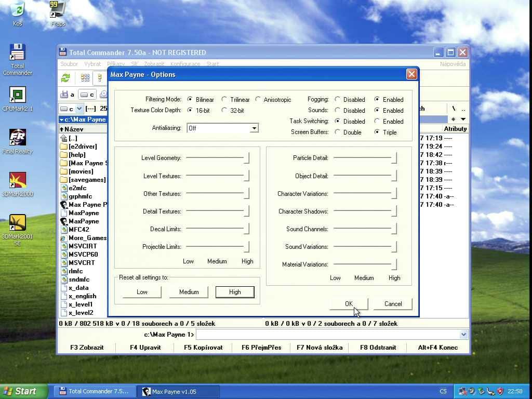
Task: Open the Soubor menu
Action: (69, 64)
